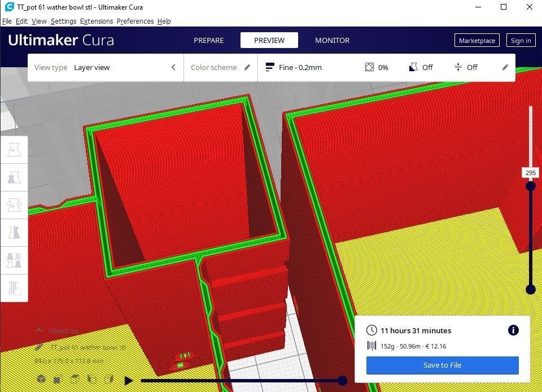Viewport: 542px width, 392px height.
Task: Click the support Off icon
Action: (x=413, y=67)
